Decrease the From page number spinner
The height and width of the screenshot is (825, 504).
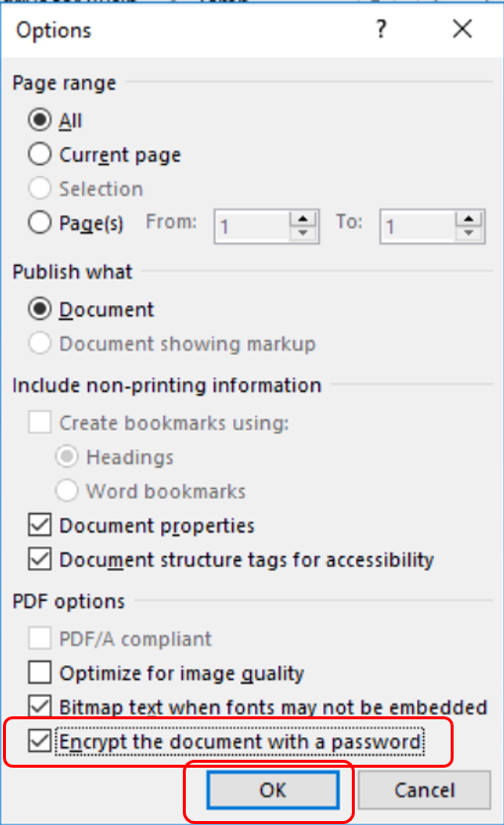click(303, 233)
